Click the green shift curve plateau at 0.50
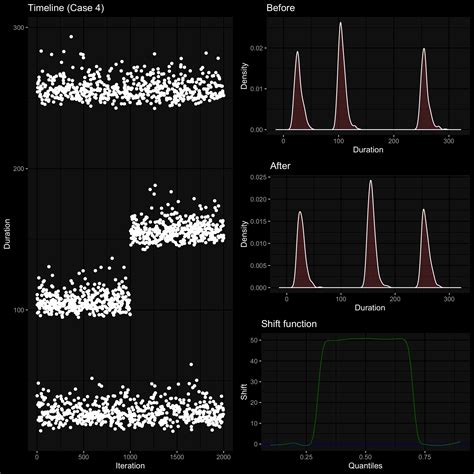Image resolution: width=474 pixels, height=474 pixels. pos(366,339)
